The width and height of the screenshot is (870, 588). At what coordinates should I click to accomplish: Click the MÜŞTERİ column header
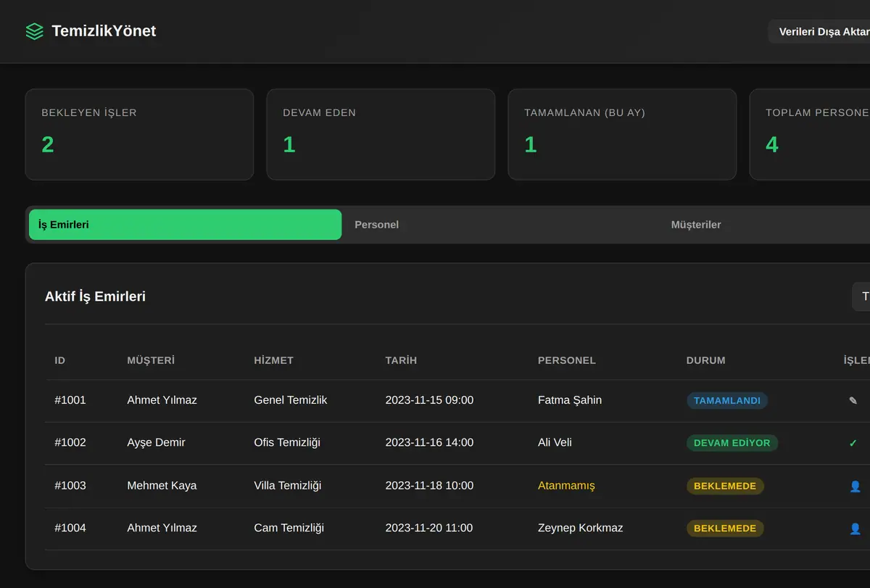tap(151, 360)
